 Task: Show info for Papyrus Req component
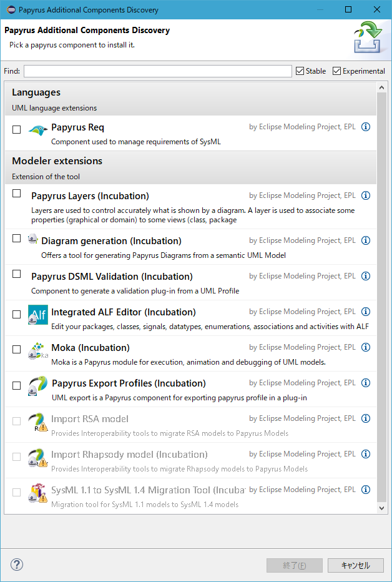(366, 126)
